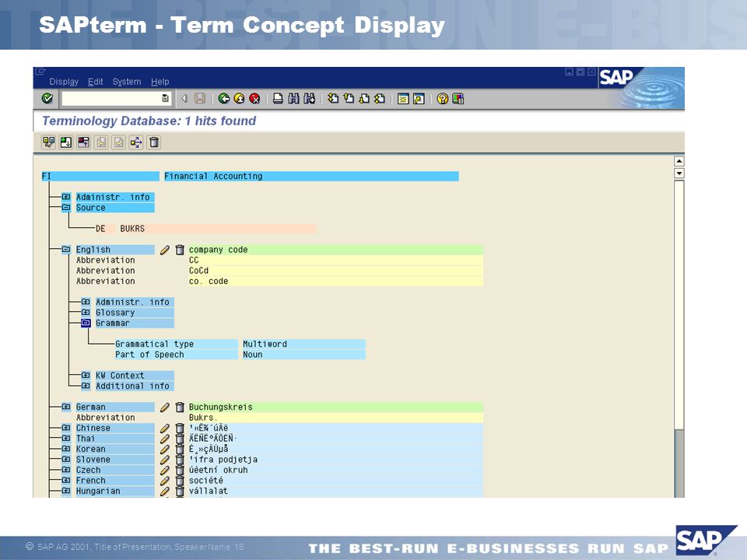Click the Previous Page icon
Viewport: 747px width, 560px height.
pyautogui.click(x=349, y=99)
